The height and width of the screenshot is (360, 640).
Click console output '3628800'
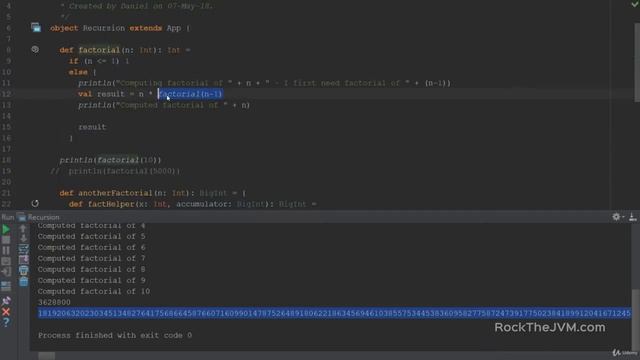(x=54, y=302)
